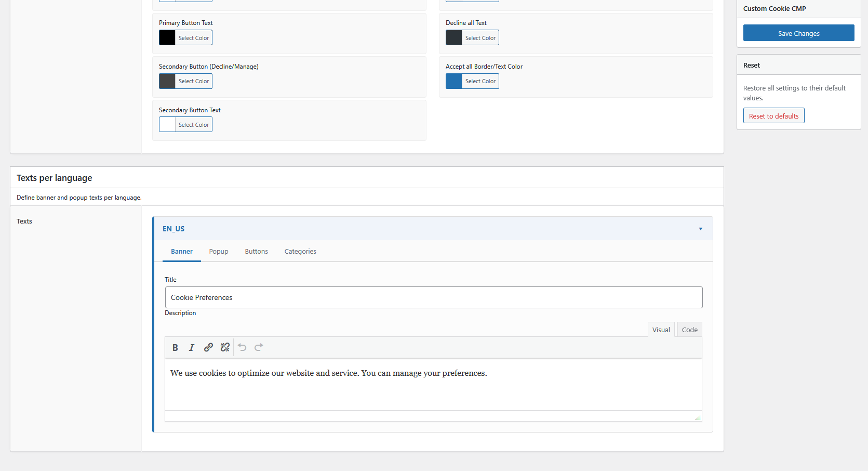Click the Save Changes button
The height and width of the screenshot is (471, 868).
[798, 33]
